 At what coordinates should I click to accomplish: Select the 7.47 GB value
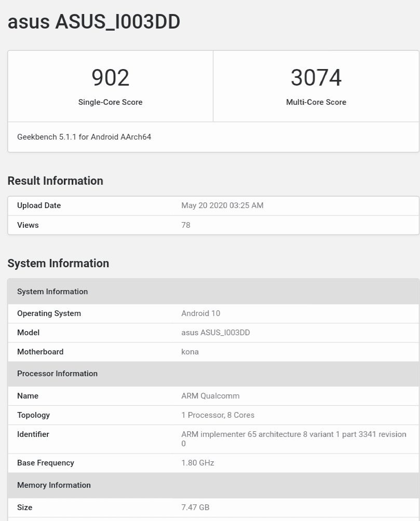click(195, 508)
